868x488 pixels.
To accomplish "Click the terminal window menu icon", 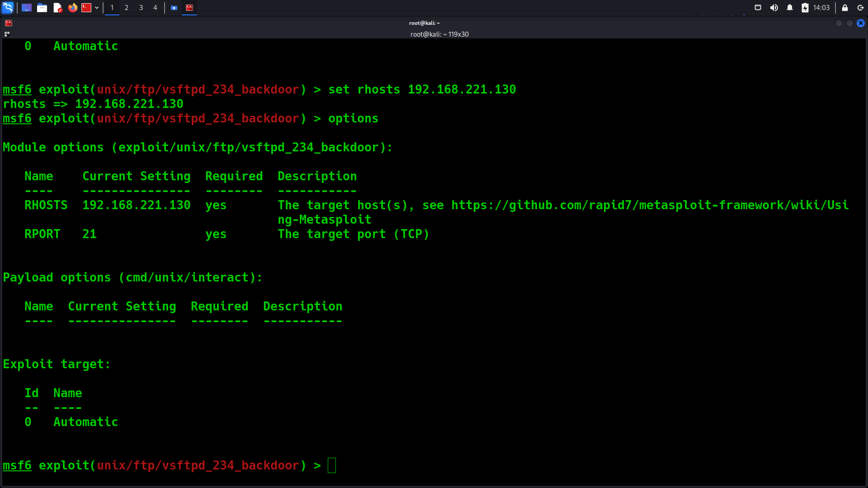I will [9, 23].
